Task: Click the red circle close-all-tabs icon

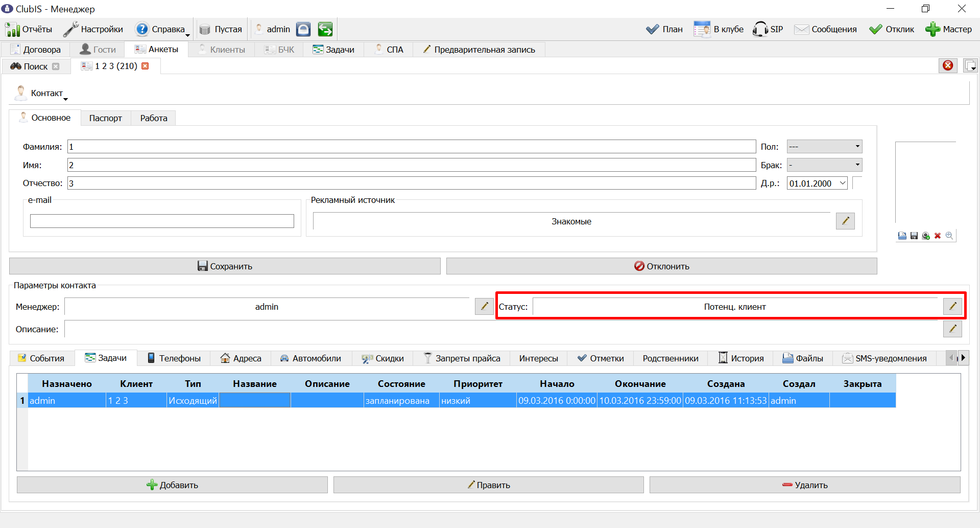Action: coord(948,65)
